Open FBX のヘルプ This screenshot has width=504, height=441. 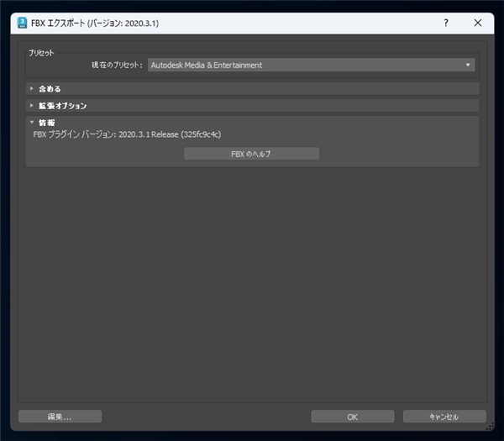pos(251,154)
